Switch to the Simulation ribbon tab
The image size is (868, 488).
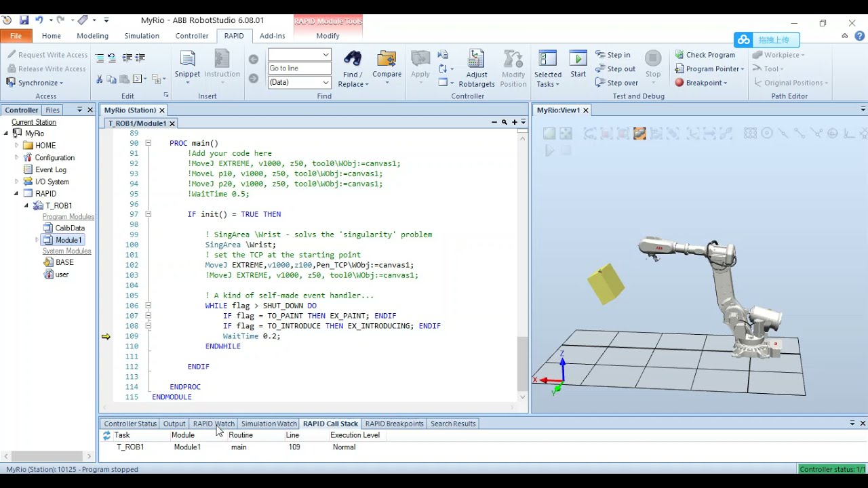142,36
